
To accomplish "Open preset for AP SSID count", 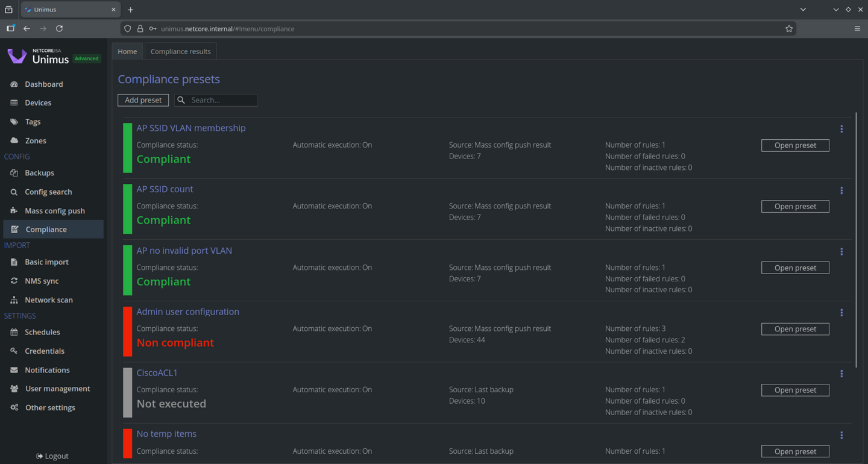I will [x=794, y=206].
